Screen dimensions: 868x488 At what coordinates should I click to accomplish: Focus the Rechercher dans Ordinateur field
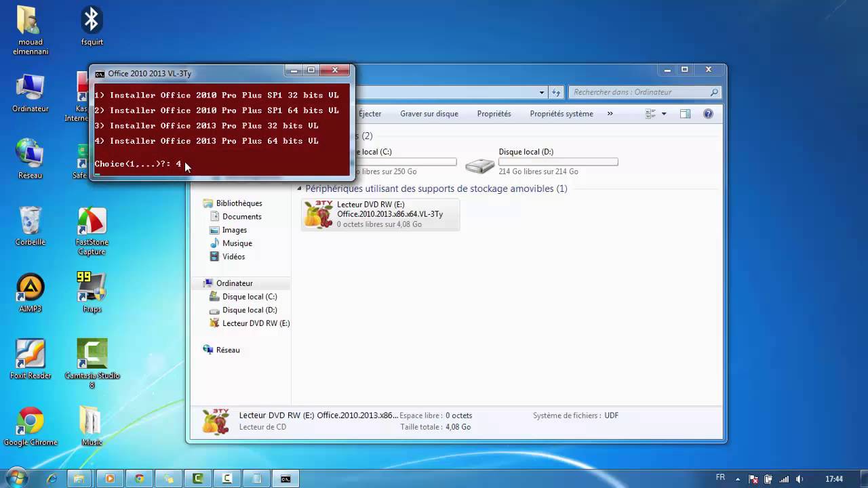644,92
